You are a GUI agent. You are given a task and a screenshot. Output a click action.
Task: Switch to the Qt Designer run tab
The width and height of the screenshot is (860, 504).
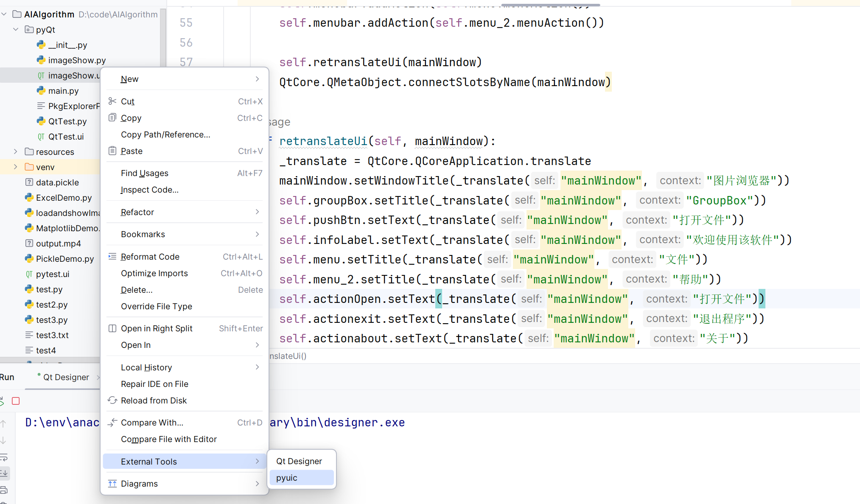point(66,377)
